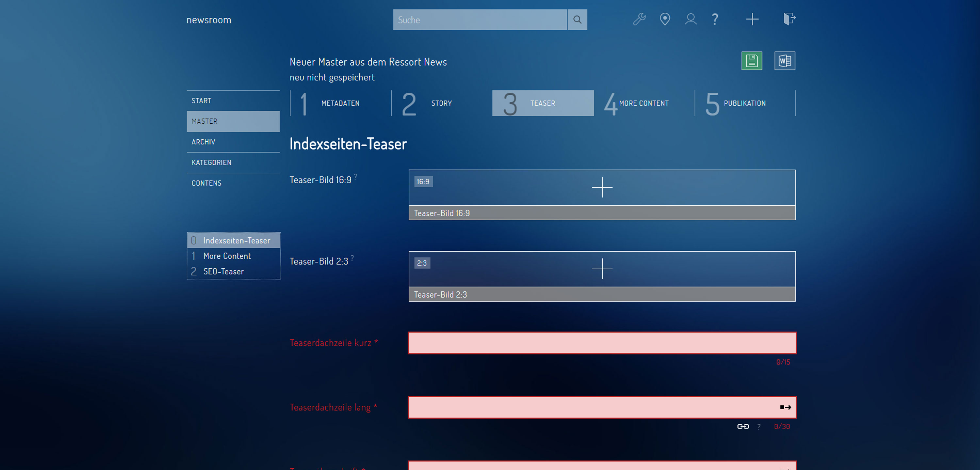Image resolution: width=980 pixels, height=470 pixels.
Task: Click the location pin icon
Action: pos(665,19)
